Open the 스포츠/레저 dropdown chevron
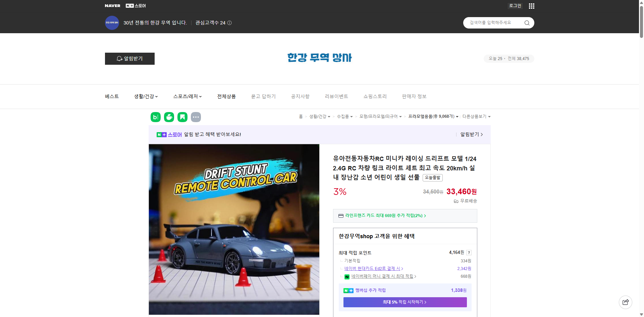644x317 pixels. (x=200, y=96)
